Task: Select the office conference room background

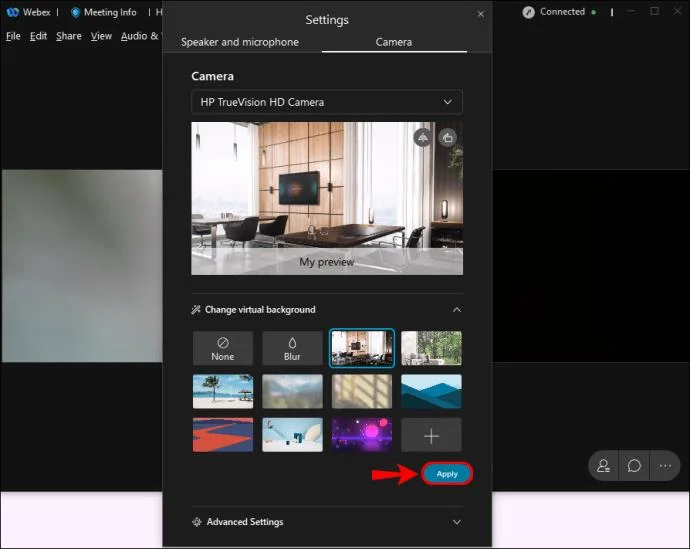Action: point(362,348)
